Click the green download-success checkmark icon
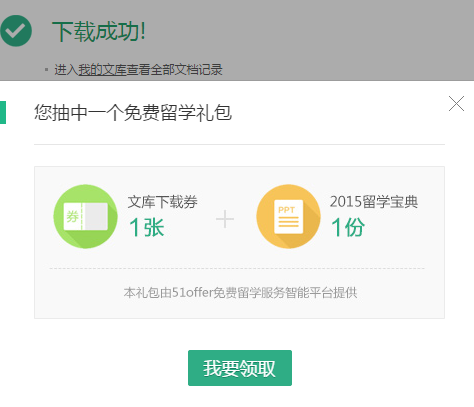The width and height of the screenshot is (474, 407). 16,31
